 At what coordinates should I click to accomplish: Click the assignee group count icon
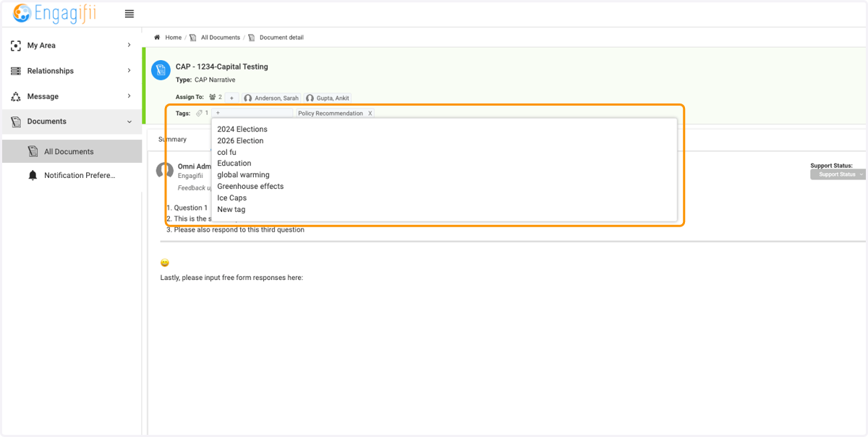(213, 97)
